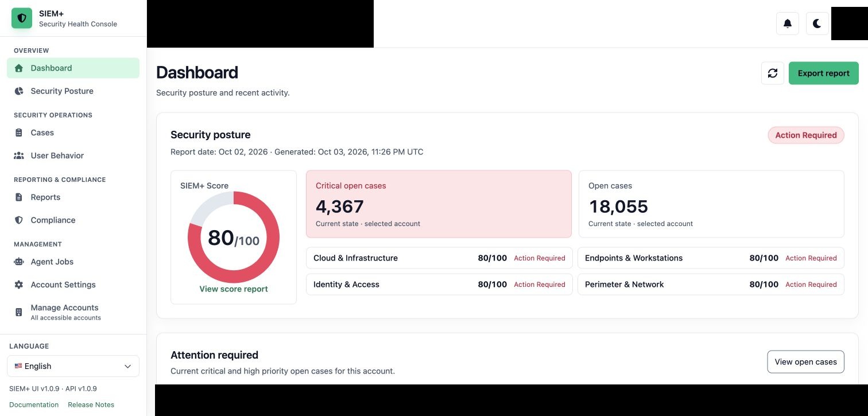
Task: Select Agent Jobs in Management
Action: point(73,262)
